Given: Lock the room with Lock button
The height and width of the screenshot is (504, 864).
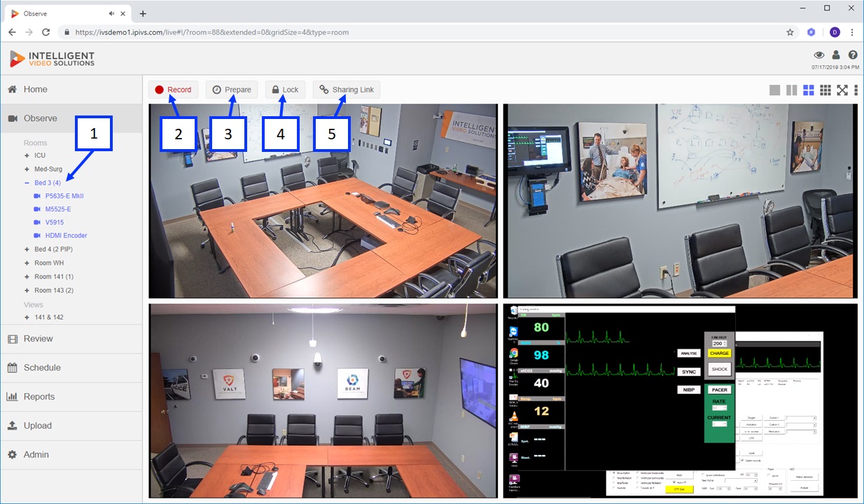Looking at the screenshot, I should (x=286, y=90).
